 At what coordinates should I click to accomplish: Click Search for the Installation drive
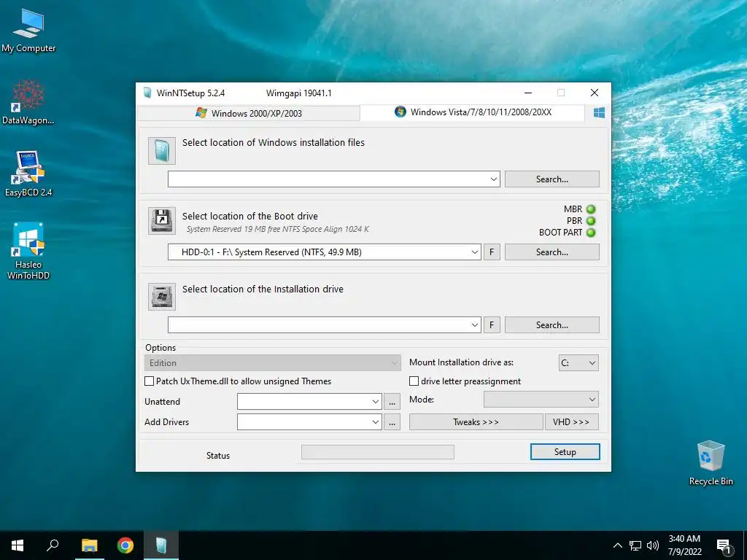(x=552, y=324)
